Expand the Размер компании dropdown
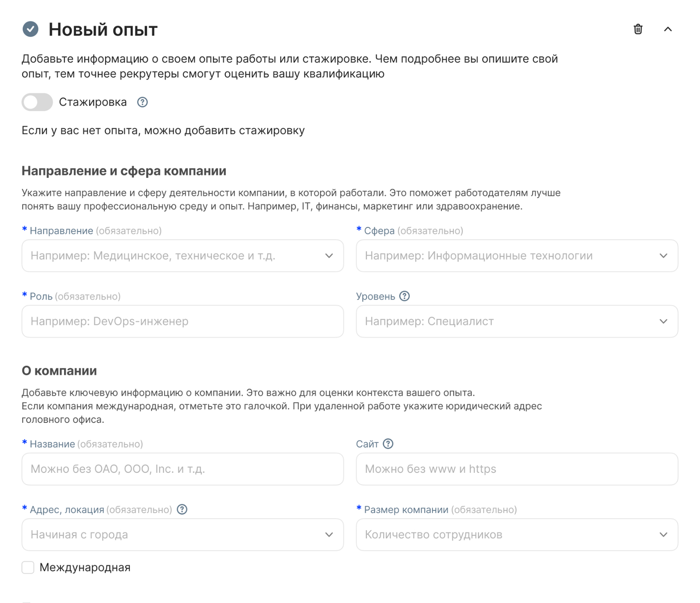Screen dimensions: 700x603 (517, 534)
